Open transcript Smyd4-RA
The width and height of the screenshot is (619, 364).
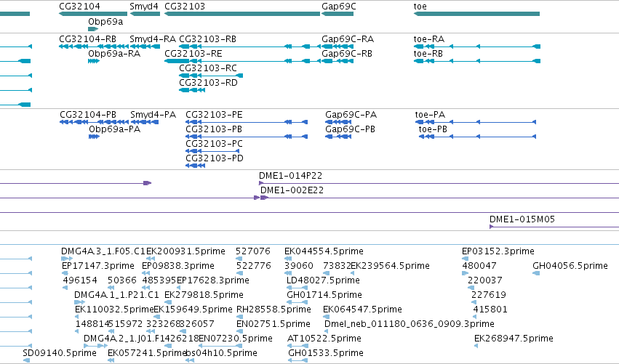coord(153,39)
